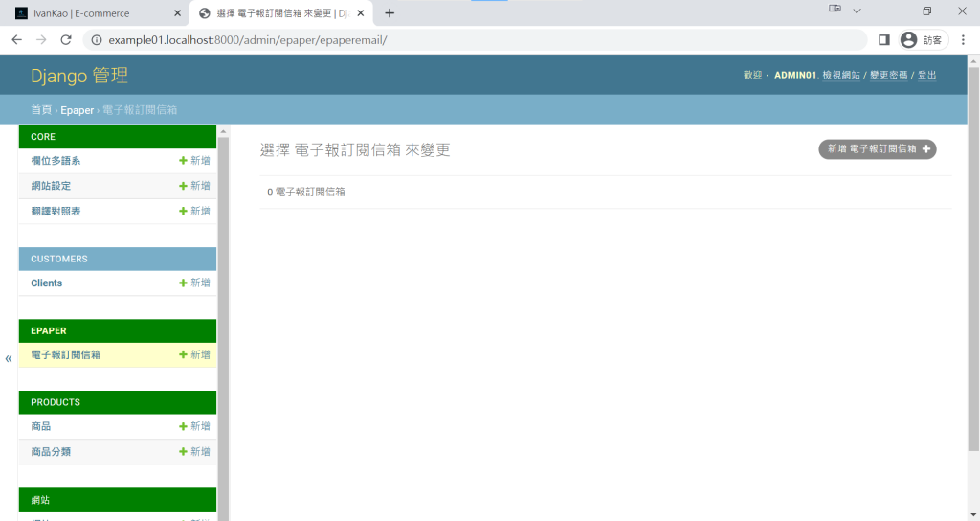This screenshot has width=980, height=521.
Task: Open Clients in the sidebar
Action: pyautogui.click(x=46, y=283)
